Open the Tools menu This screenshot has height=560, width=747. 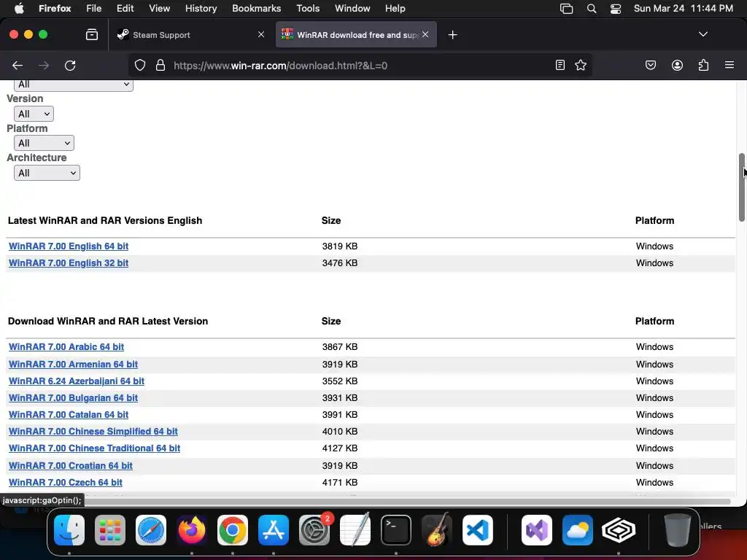[308, 9]
